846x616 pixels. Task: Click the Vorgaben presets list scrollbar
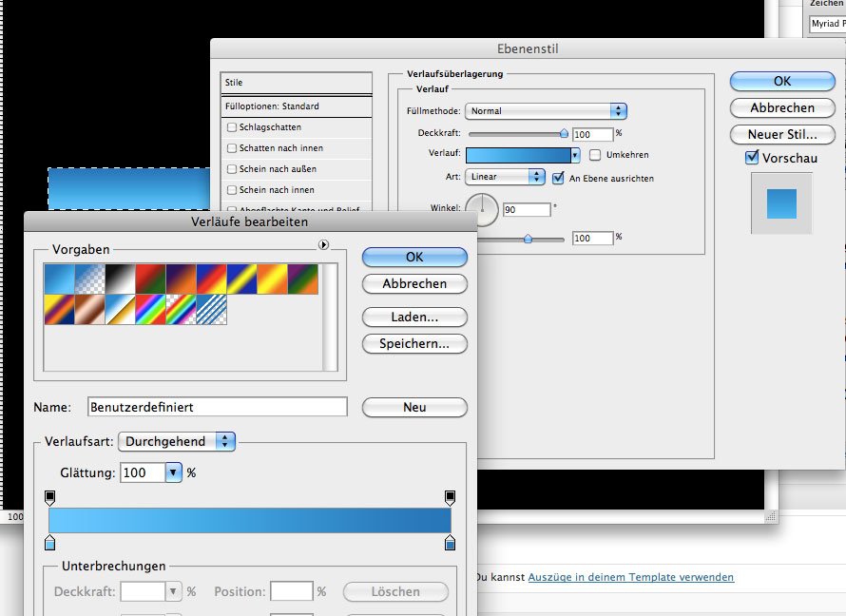(x=330, y=318)
